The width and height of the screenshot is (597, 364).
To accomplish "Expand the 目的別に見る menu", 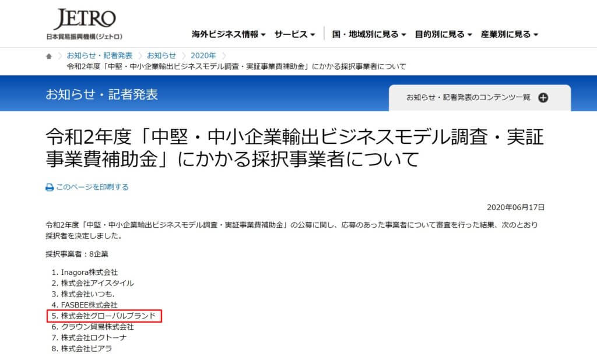I will click(x=443, y=34).
